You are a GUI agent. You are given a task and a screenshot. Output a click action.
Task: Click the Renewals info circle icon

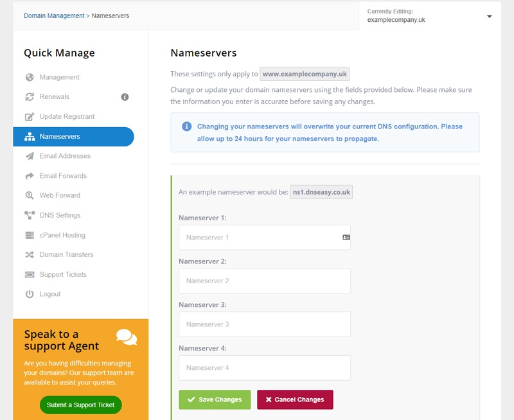pyautogui.click(x=125, y=97)
